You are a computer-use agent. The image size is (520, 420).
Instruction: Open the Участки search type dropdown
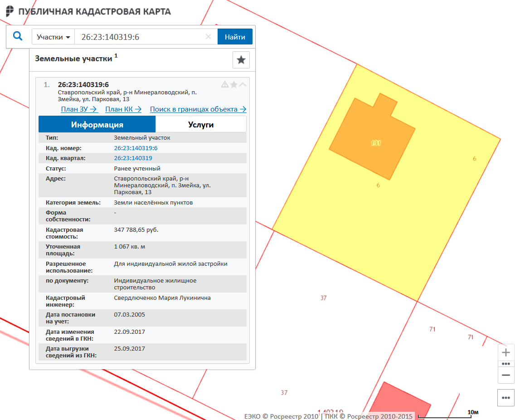click(53, 37)
